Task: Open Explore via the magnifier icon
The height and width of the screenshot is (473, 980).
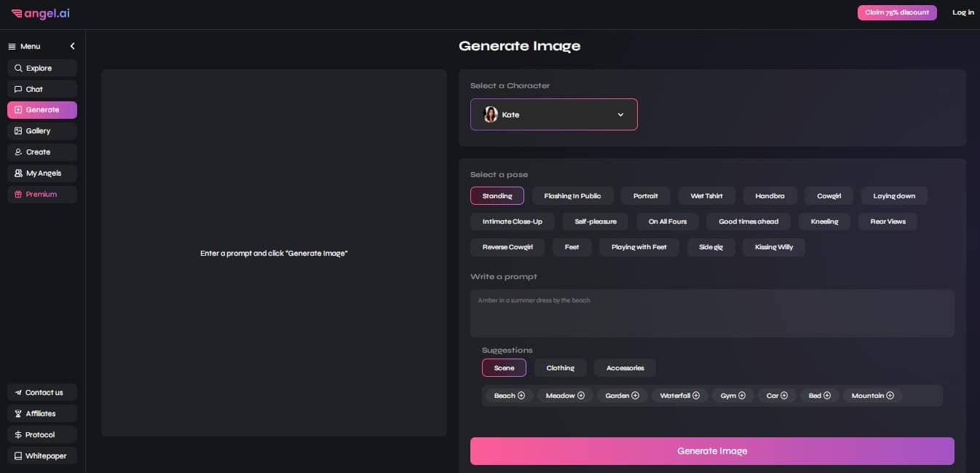Action: tap(18, 69)
